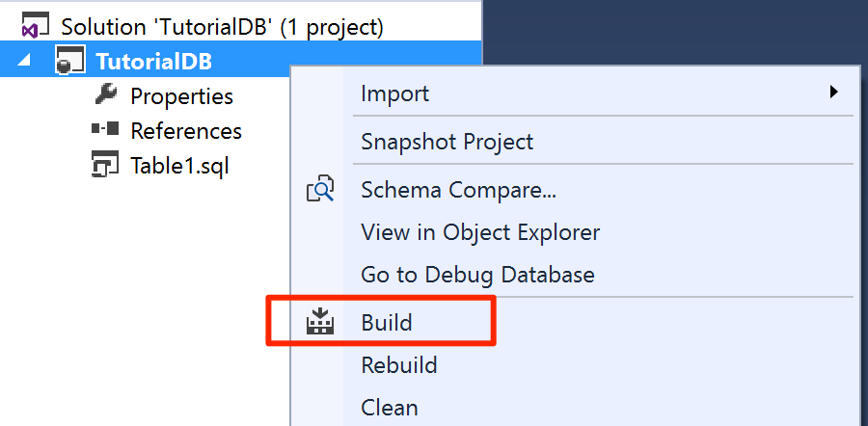Select Table1.sql in the project tree

click(179, 165)
